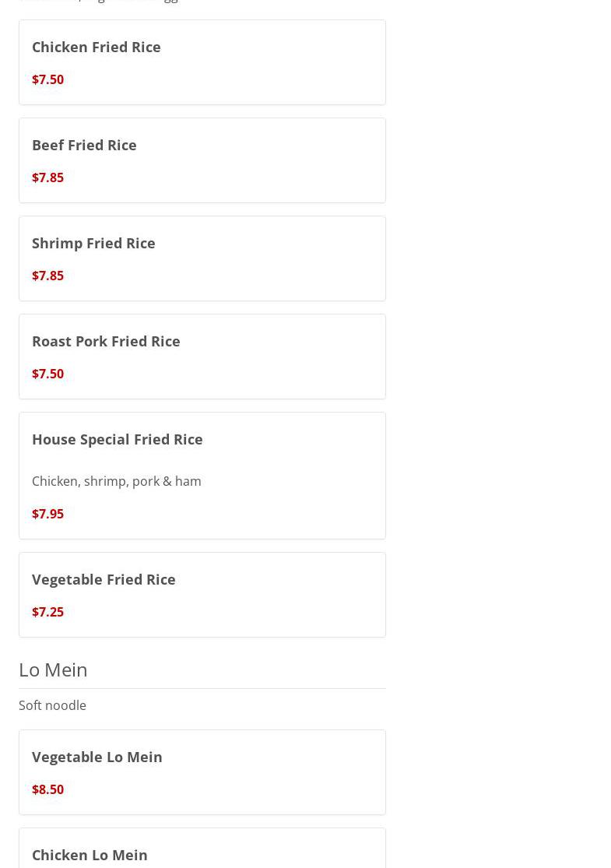Click the Roast Pork Fried Rice $7.50 price

click(x=48, y=374)
